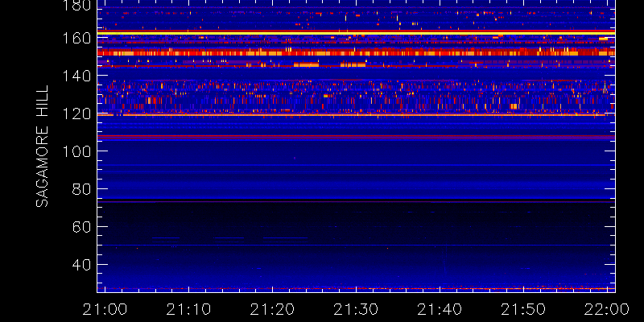Click the 21:30 time axis label
The image size is (644, 322).
(356, 309)
